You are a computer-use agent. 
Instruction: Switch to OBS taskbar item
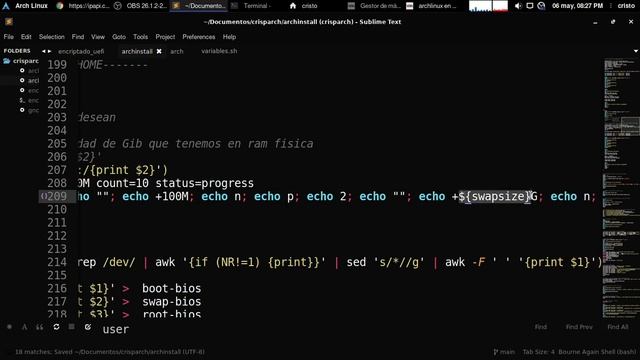point(140,6)
